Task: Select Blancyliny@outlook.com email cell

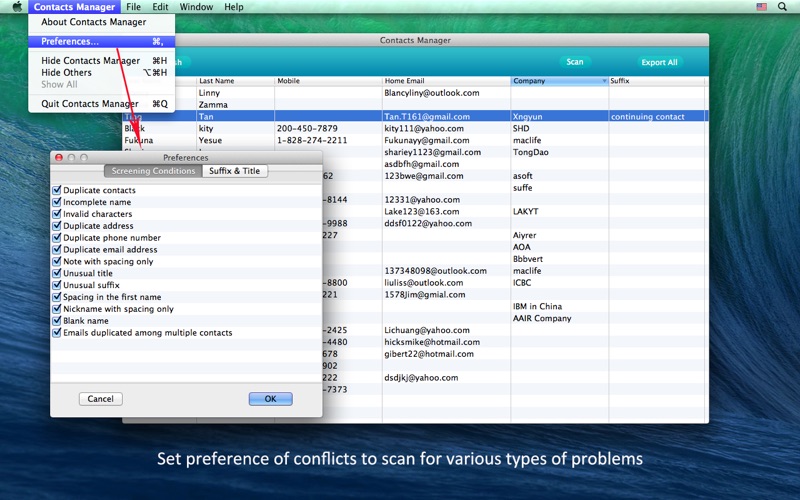Action: (x=432, y=93)
